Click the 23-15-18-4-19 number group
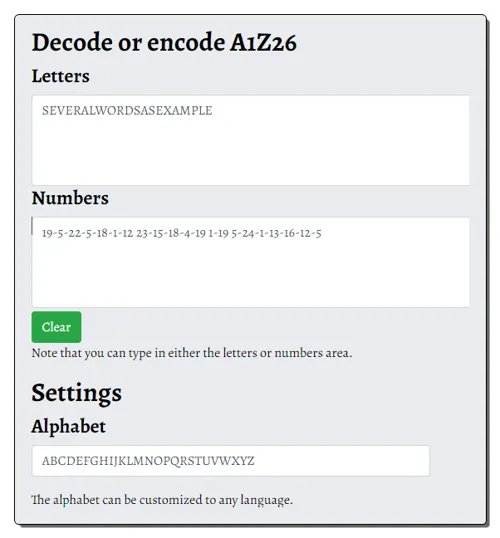 171,233
